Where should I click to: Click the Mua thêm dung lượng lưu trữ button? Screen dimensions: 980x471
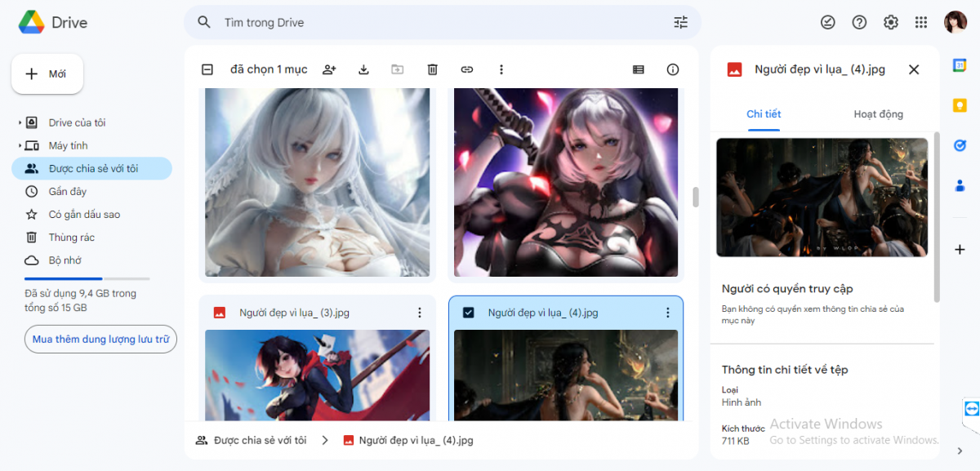click(100, 339)
